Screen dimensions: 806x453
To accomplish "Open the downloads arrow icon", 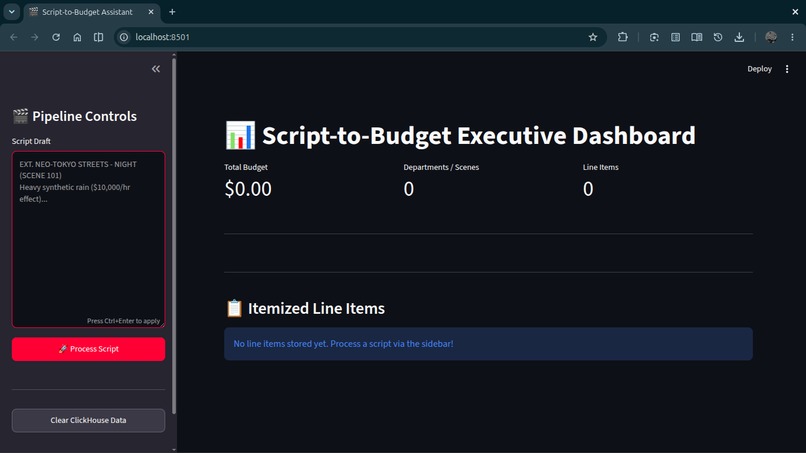I will click(739, 37).
